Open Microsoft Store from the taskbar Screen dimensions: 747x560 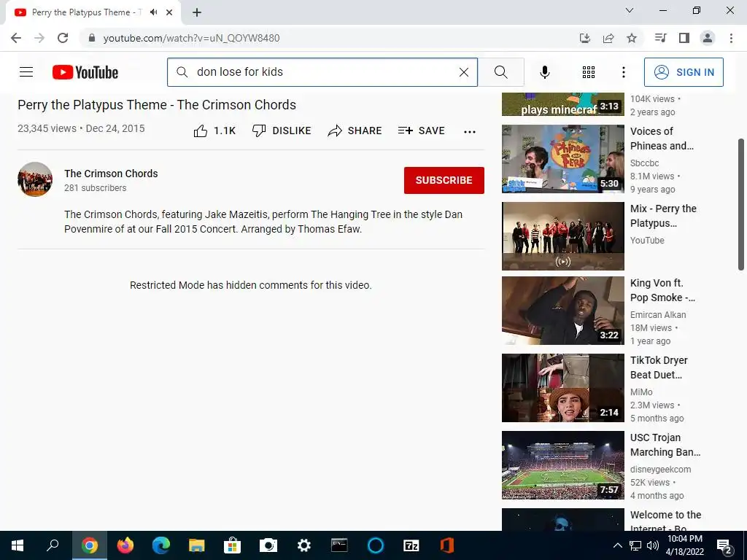[232, 545]
